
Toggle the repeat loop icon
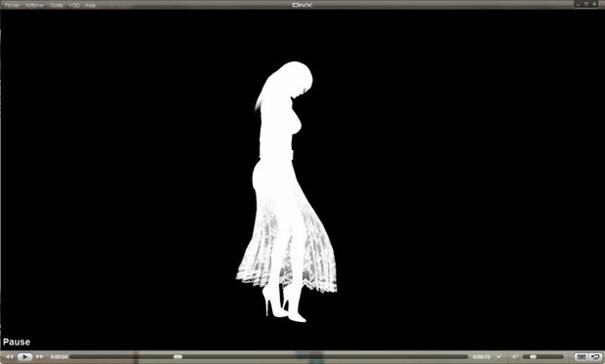click(x=596, y=356)
